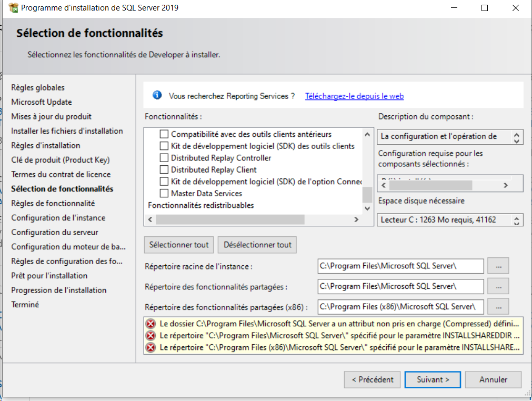Click the Désélectionner tout button
Viewport: 532px width, 401px height.
(x=257, y=245)
